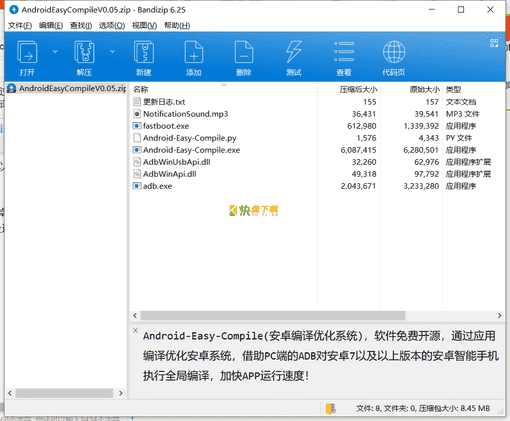Select the file AdbWinApi.dll
The image size is (510, 421).
tap(170, 174)
